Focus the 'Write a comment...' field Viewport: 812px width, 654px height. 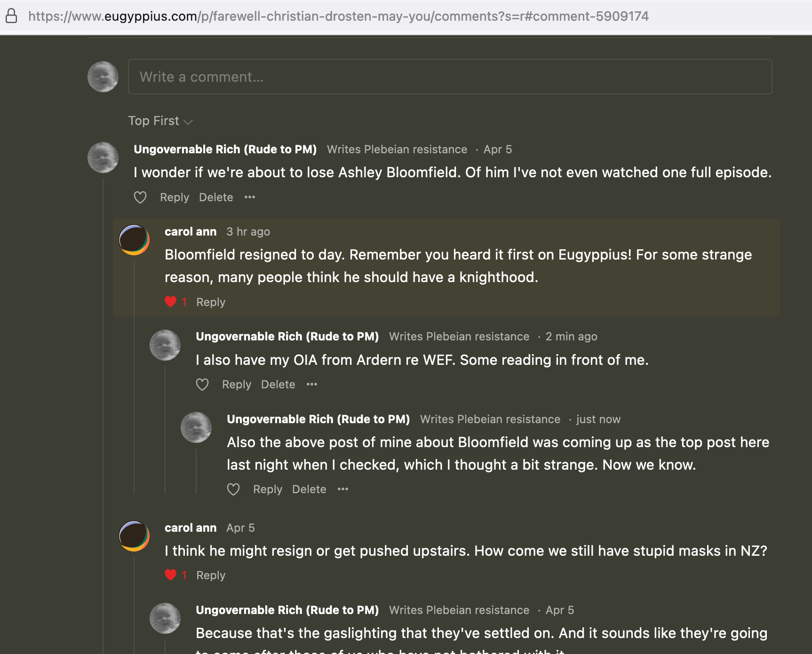tap(450, 77)
